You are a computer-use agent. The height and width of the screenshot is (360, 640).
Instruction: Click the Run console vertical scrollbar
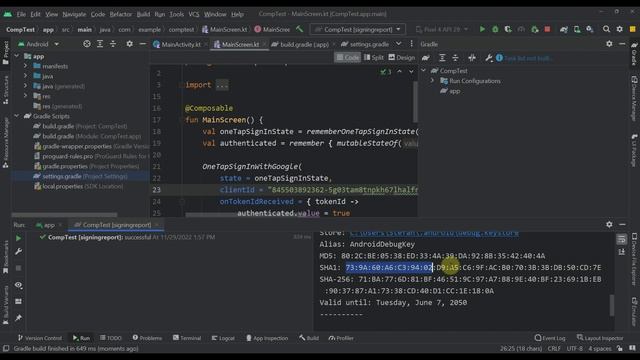point(611,305)
